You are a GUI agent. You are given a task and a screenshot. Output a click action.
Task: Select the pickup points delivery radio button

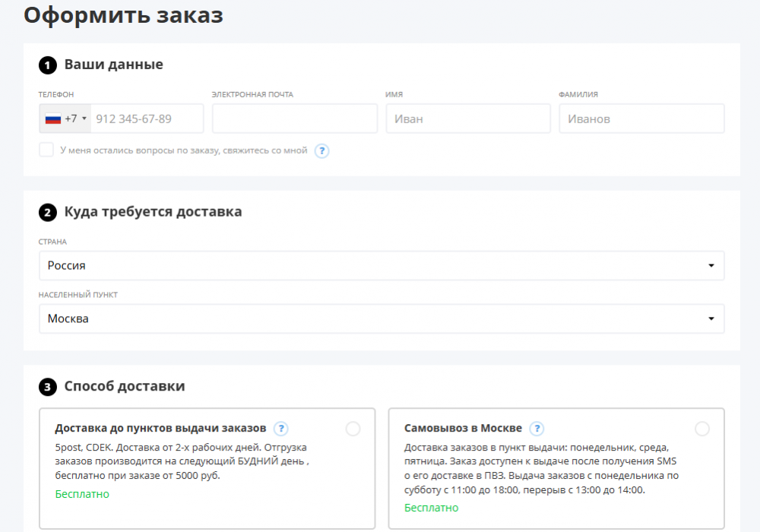click(x=353, y=429)
